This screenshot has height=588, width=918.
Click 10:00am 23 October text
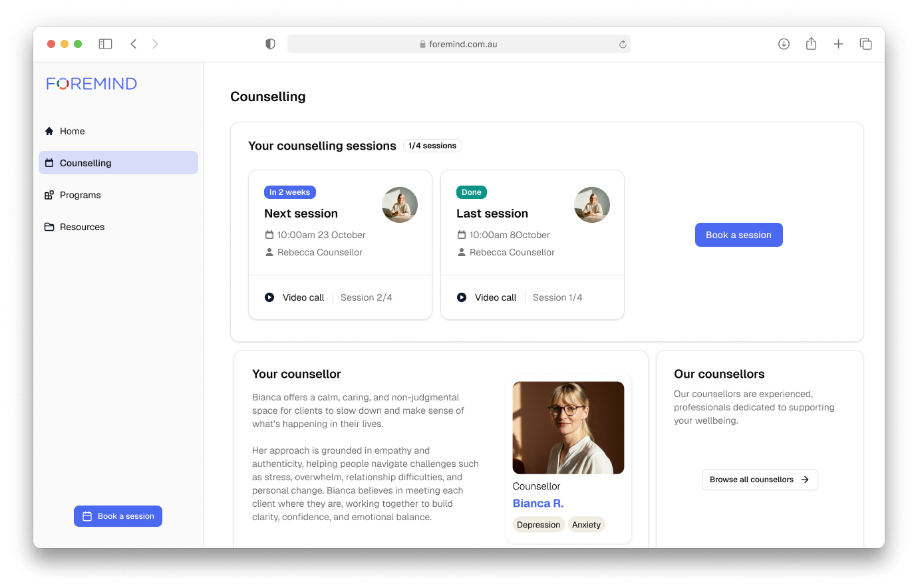321,235
